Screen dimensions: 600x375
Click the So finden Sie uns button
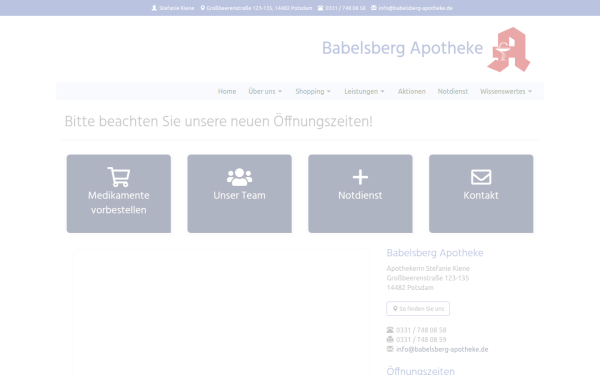coord(418,309)
